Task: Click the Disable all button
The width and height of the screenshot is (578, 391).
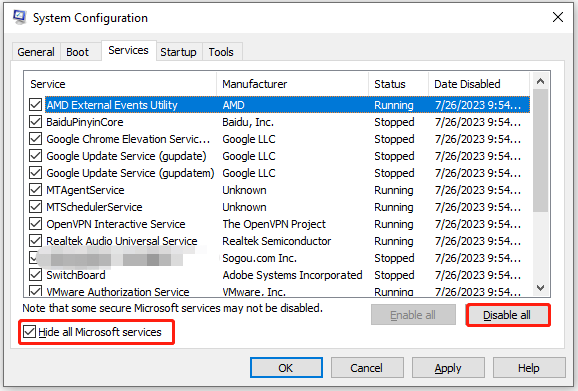Action: [x=507, y=315]
